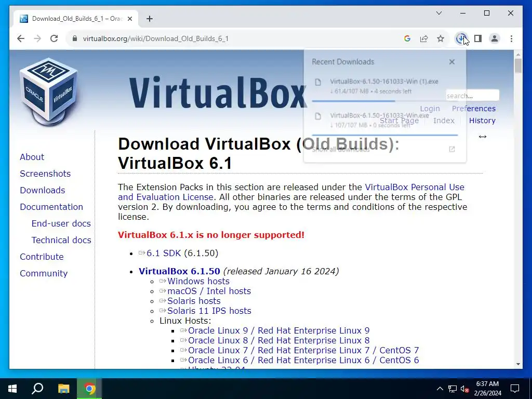Open File Explorer from taskbar
Image resolution: width=532 pixels, height=399 pixels.
pos(63,389)
